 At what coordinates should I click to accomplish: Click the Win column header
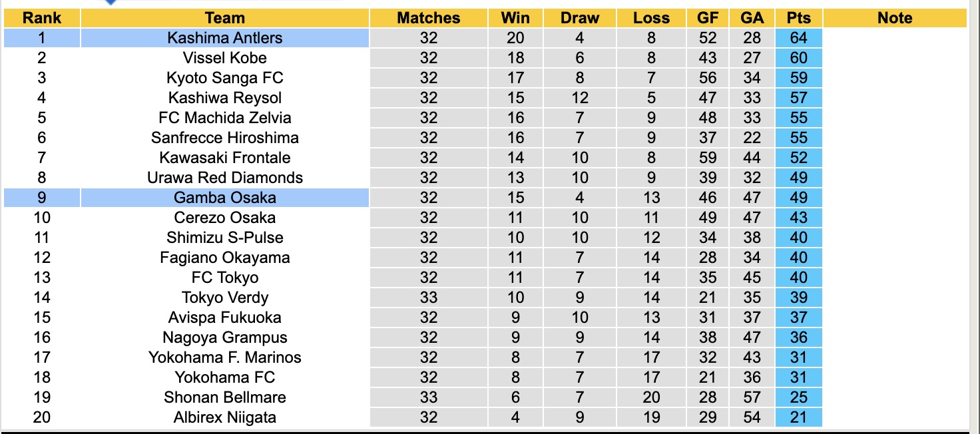(x=515, y=18)
